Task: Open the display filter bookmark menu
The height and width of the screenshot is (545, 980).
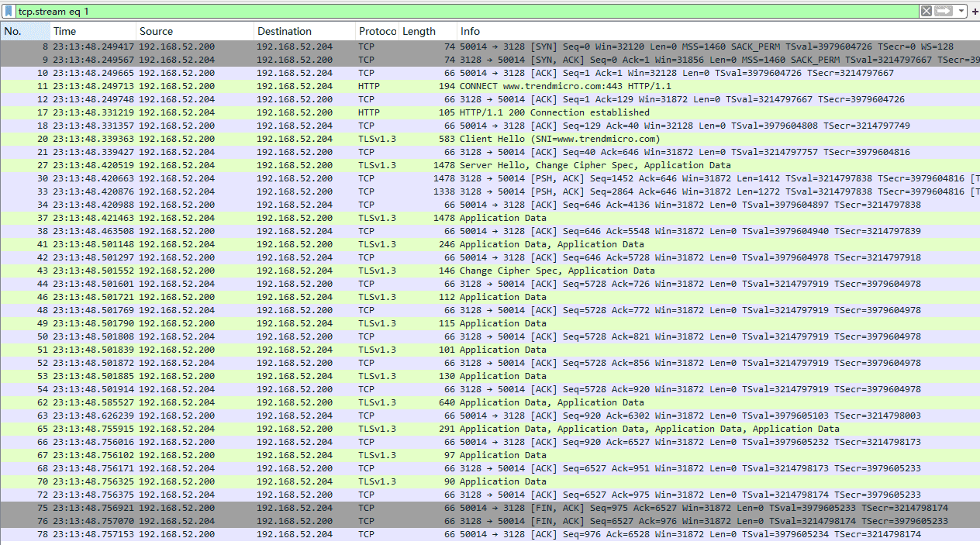Action: (x=9, y=11)
